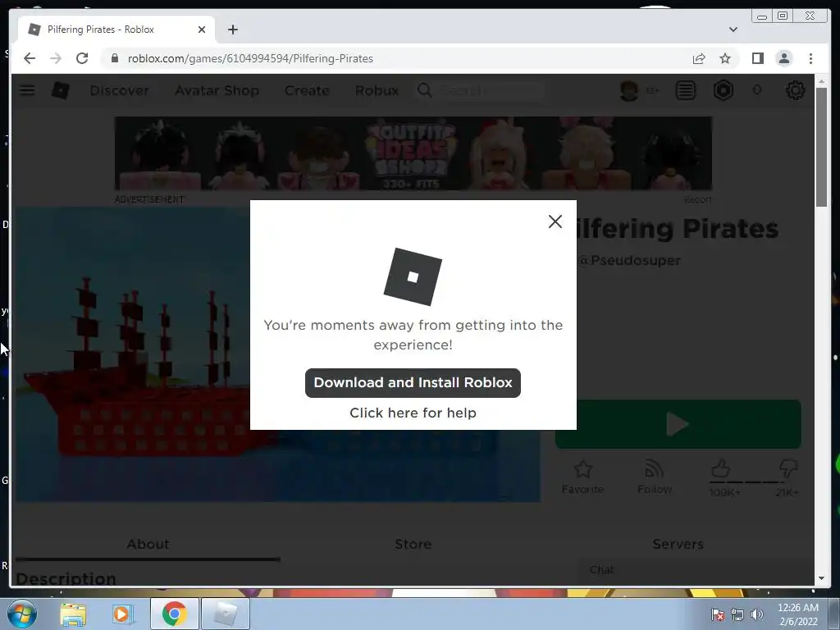The image size is (840, 630).
Task: Reload the Pilfering Pirates page
Action: (82, 58)
